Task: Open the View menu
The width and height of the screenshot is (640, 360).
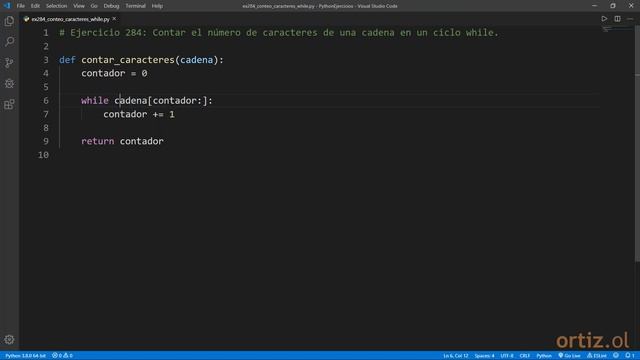Action: 79,6
